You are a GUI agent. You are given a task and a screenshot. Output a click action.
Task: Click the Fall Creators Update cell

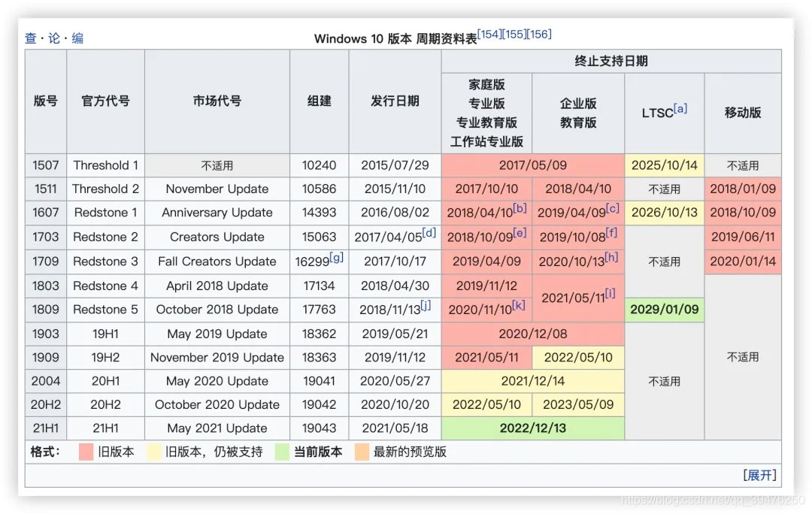[x=217, y=262]
